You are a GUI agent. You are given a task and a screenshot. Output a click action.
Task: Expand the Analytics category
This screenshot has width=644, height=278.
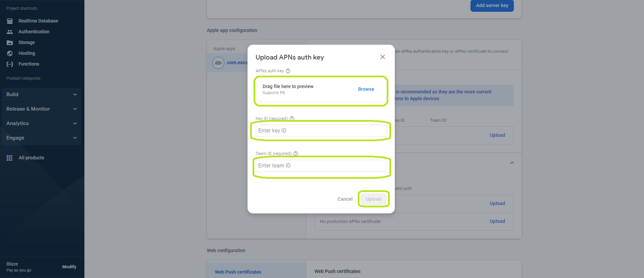point(41,123)
